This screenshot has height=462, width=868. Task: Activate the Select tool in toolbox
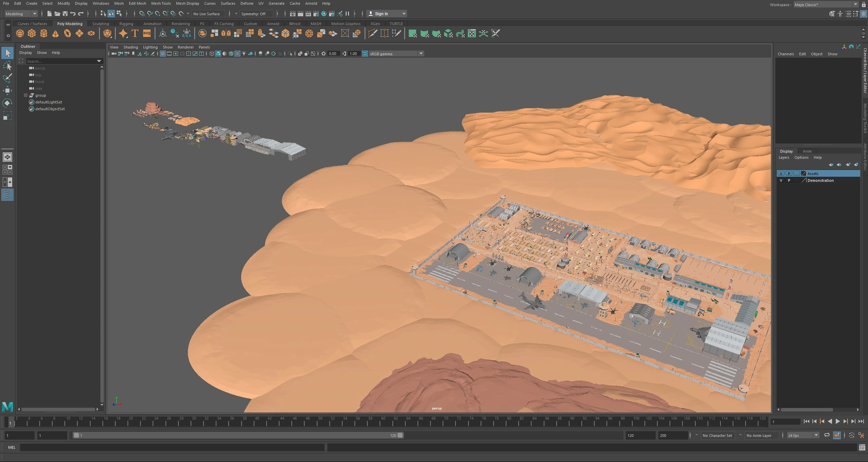tap(7, 53)
